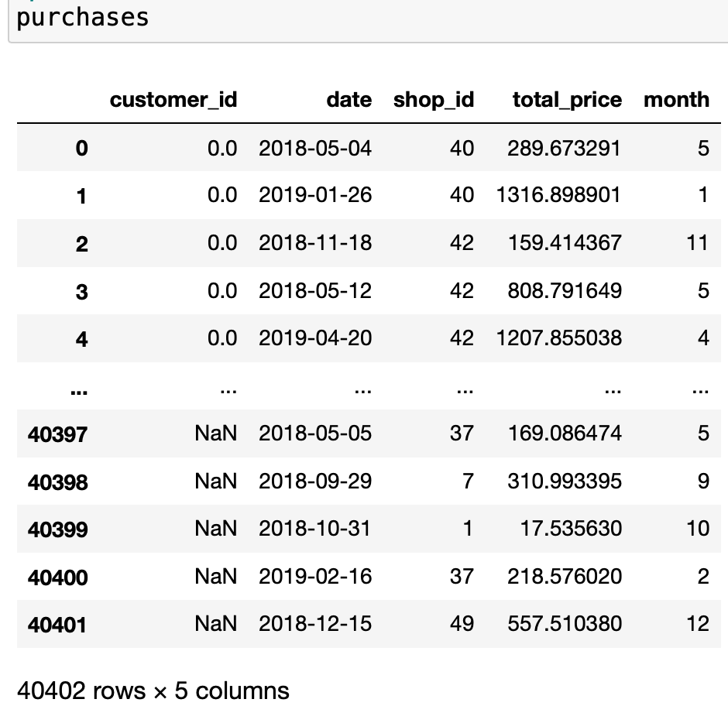Click total_price 17.535630 in row 40399

pos(571,528)
